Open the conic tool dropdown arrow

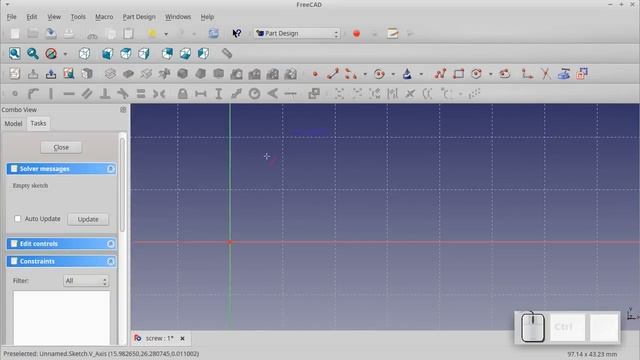tap(421, 74)
